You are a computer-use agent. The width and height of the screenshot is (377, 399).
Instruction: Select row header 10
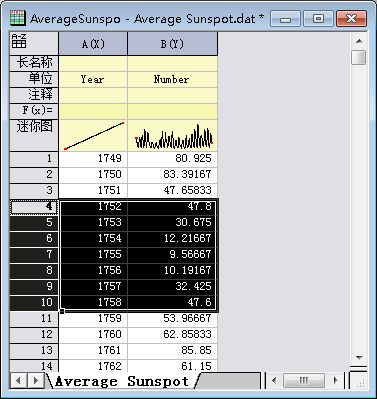click(34, 303)
